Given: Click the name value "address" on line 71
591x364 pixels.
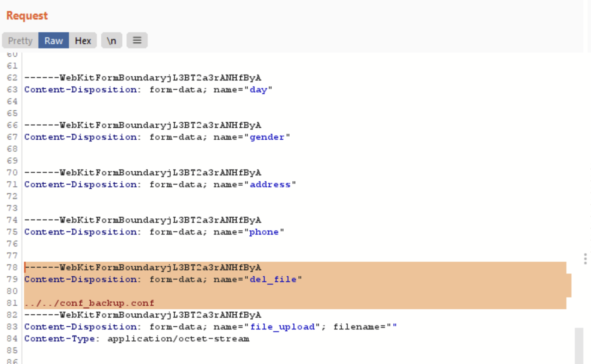Looking at the screenshot, I should [270, 184].
